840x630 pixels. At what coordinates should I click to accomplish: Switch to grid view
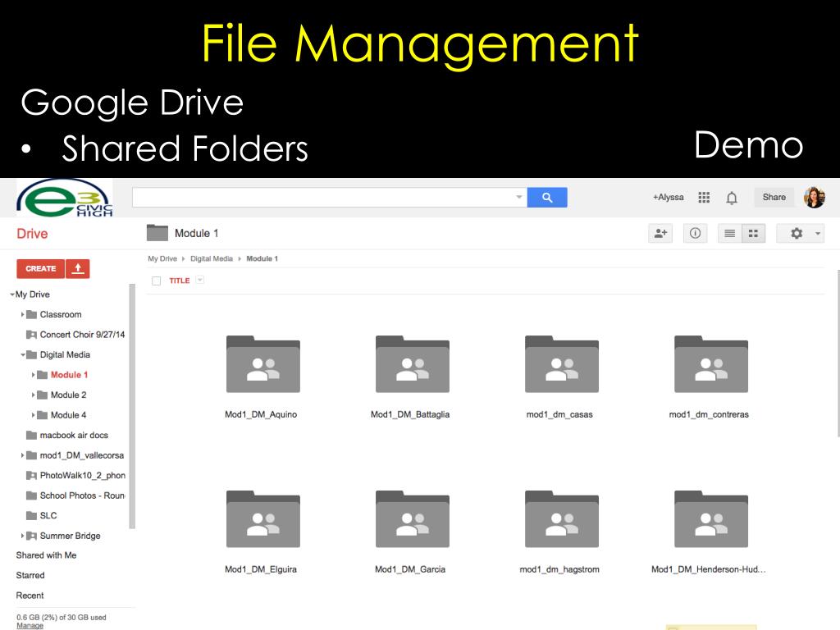(753, 233)
